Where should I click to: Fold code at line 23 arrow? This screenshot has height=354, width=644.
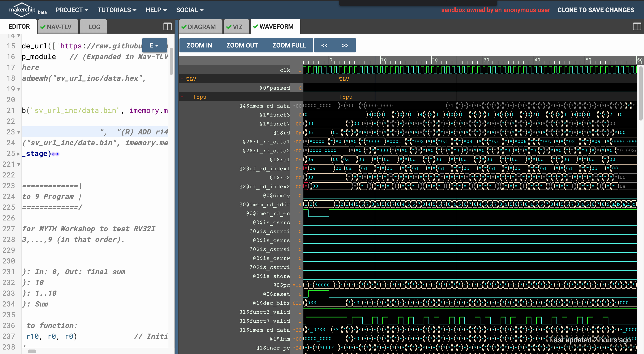(19, 132)
